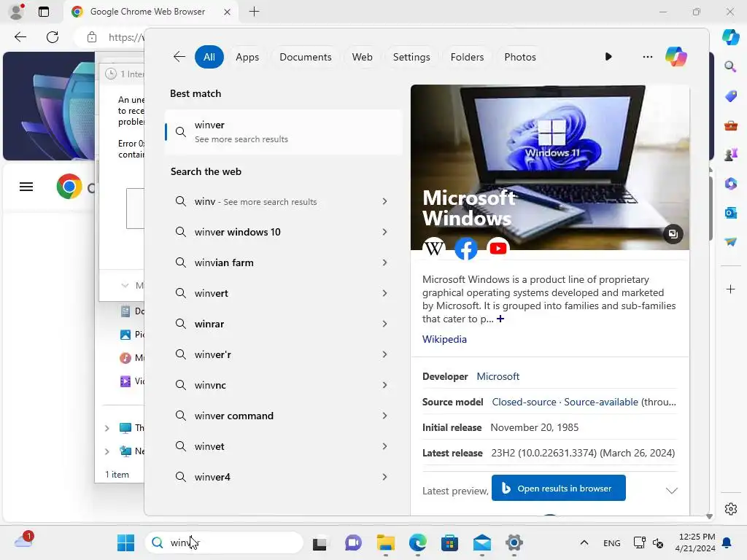Open the Edge profile avatar

pos(17,12)
